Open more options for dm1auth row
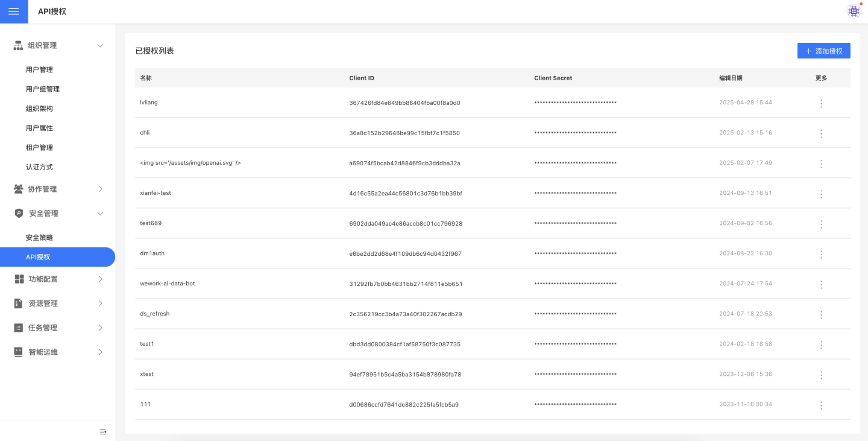 coord(821,254)
